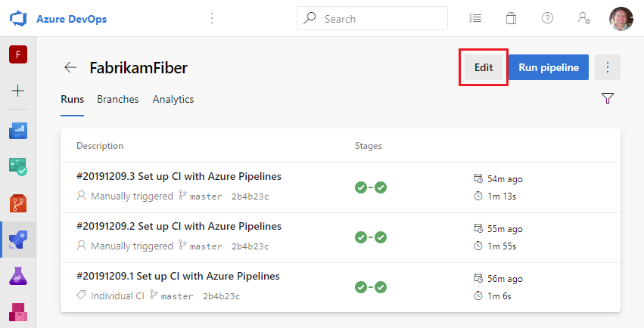Go back using the arrow beside FabrikamFiber
The height and width of the screenshot is (328, 644).
pyautogui.click(x=70, y=67)
